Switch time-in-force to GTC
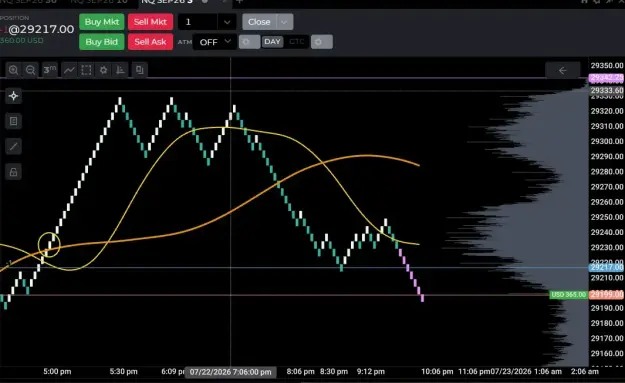The image size is (625, 383). point(297,42)
